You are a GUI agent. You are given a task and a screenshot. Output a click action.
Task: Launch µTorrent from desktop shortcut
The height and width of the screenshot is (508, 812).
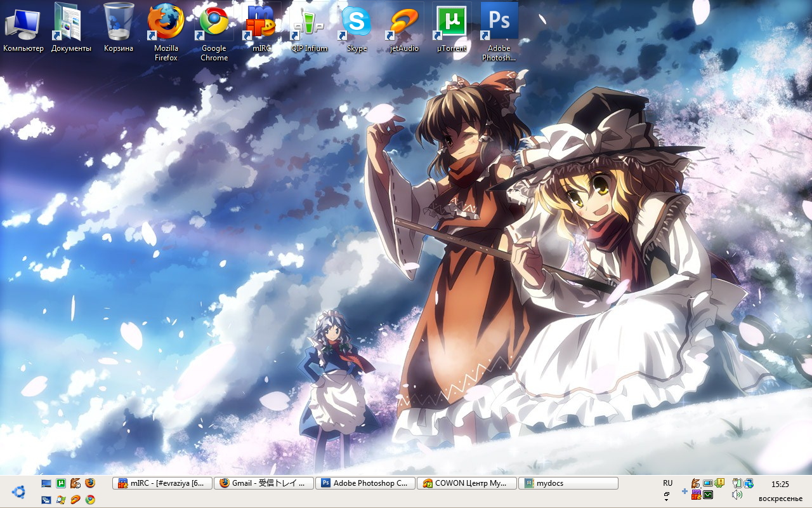point(452,29)
